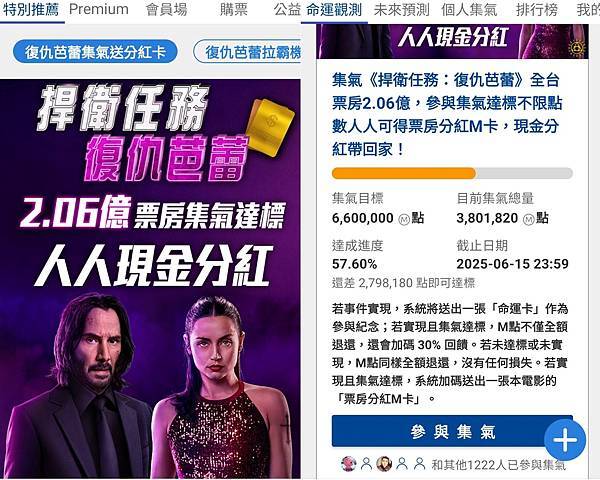
Task: Click the fifth participant outline avatar
Action: (419, 464)
